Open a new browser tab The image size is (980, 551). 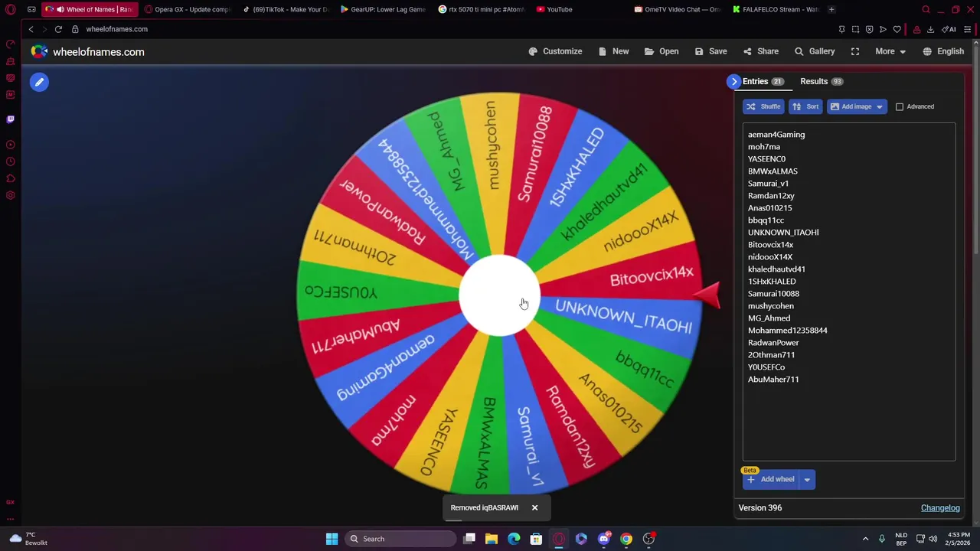[831, 9]
